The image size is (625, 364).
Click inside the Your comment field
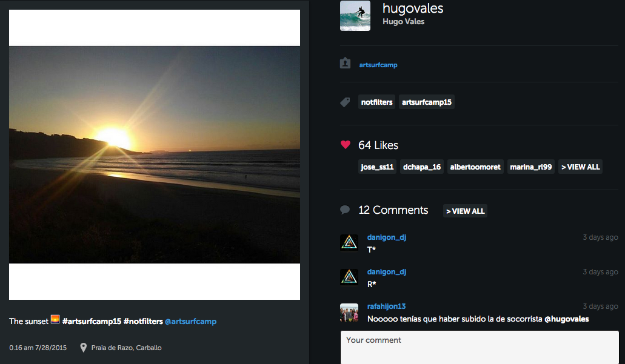(479, 346)
